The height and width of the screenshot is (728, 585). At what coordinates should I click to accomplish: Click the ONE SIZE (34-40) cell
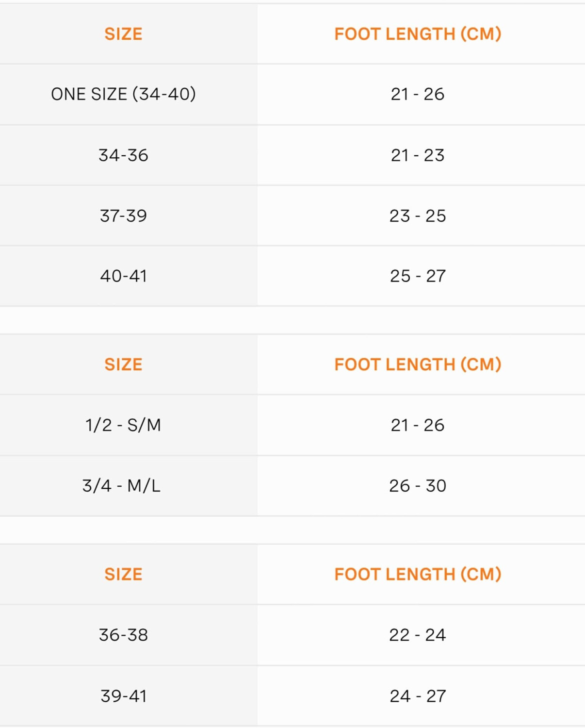(123, 94)
